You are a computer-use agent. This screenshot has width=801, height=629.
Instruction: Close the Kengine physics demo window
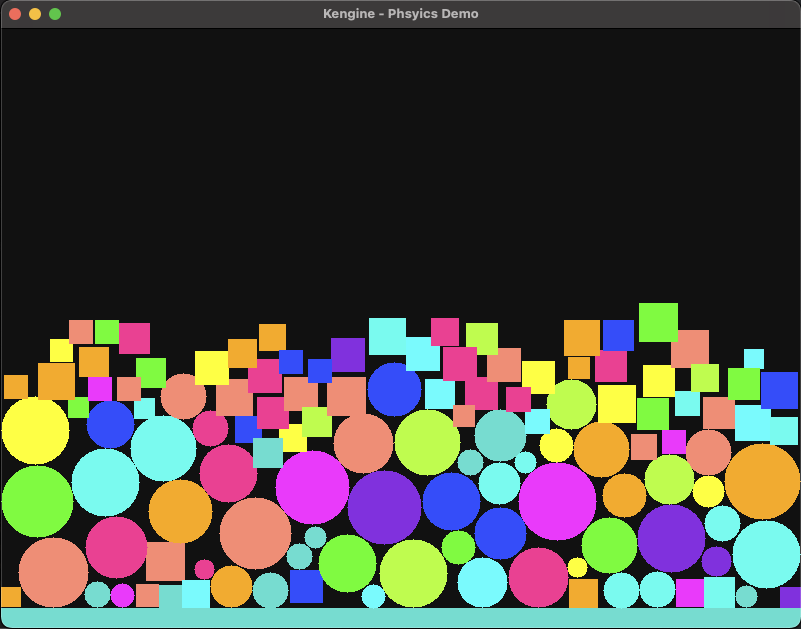(x=15, y=14)
